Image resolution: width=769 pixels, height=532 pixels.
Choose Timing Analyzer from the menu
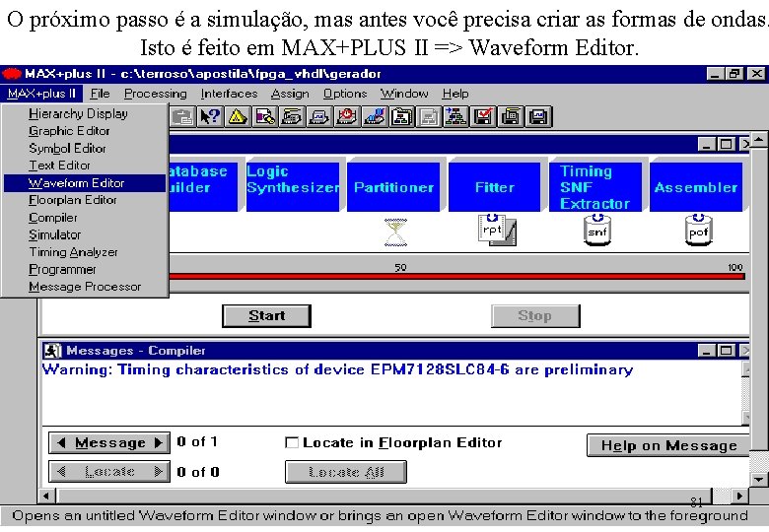pyautogui.click(x=85, y=252)
